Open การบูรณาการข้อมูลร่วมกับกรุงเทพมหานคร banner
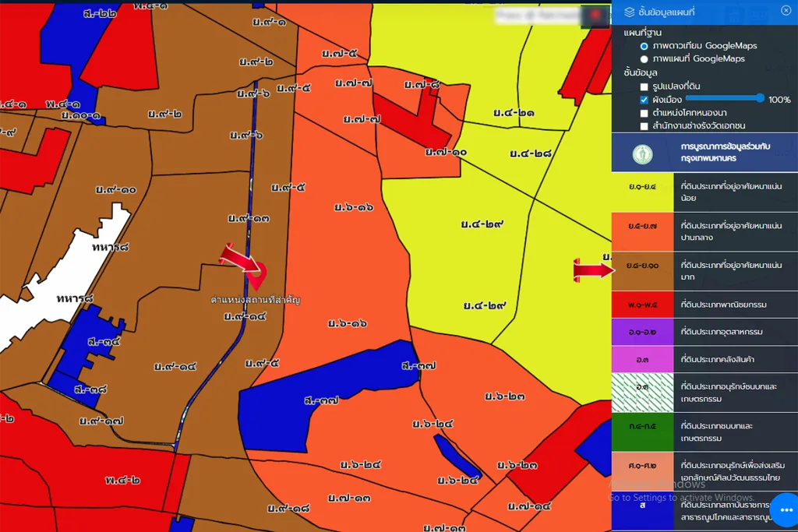 click(x=704, y=153)
